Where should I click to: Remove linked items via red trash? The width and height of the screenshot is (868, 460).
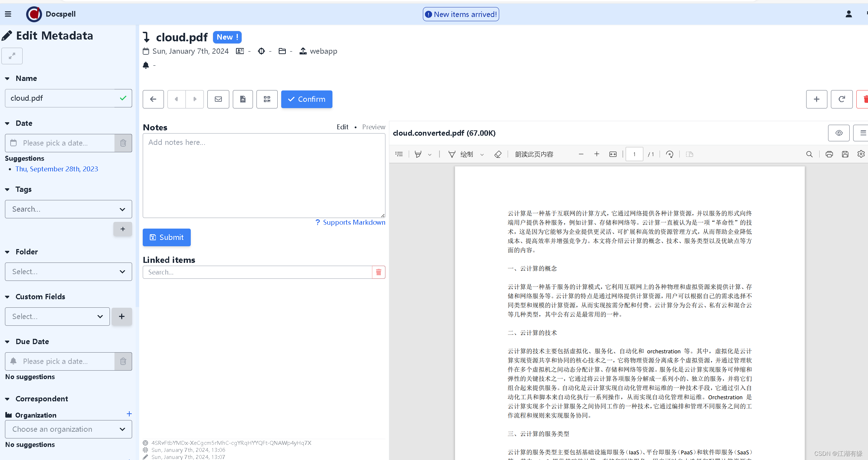[379, 272]
